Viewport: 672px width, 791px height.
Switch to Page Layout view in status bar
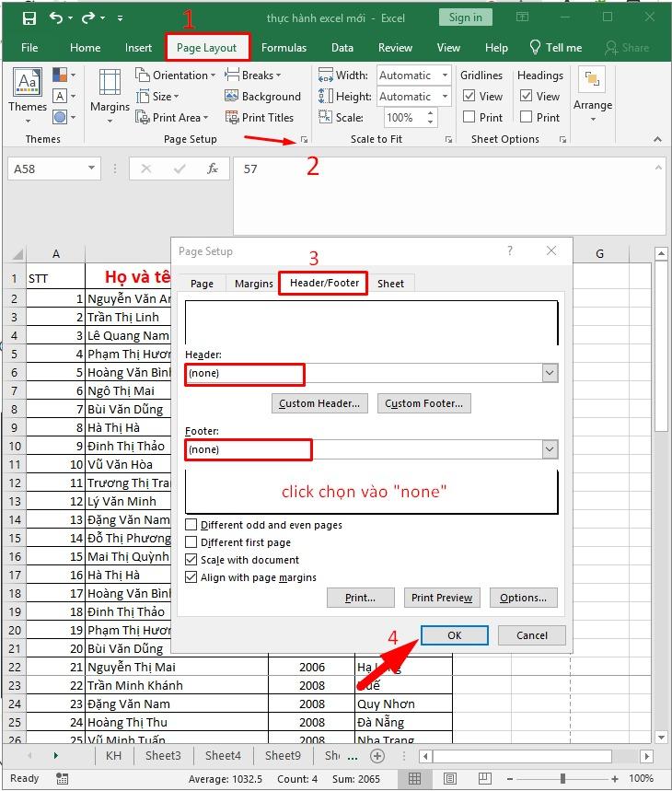tap(449, 778)
